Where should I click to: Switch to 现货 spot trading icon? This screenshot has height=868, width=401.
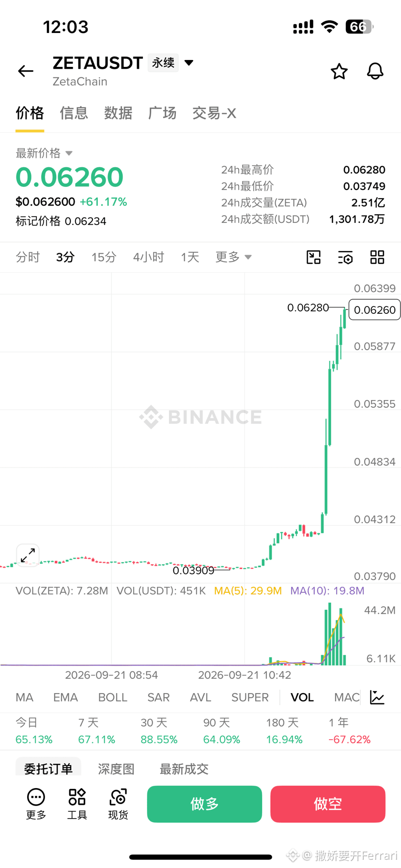pos(118,804)
